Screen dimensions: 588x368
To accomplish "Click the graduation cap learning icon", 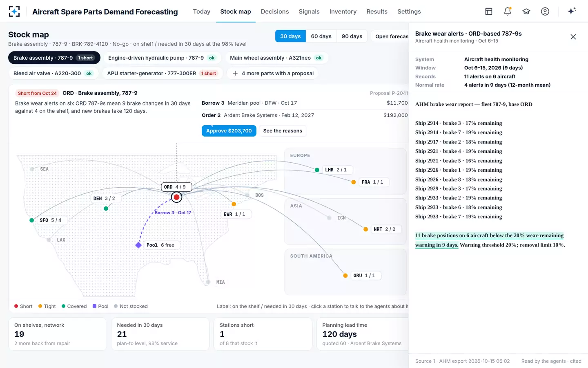I will pyautogui.click(x=526, y=11).
